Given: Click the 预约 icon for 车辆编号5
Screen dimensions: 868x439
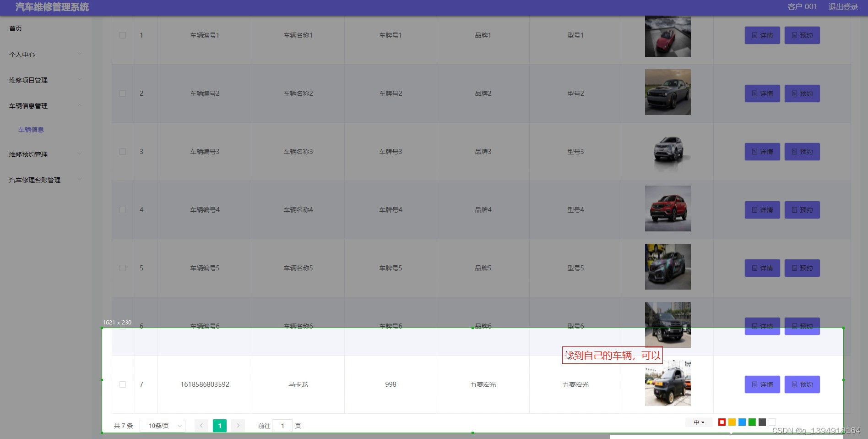Looking at the screenshot, I should point(802,268).
